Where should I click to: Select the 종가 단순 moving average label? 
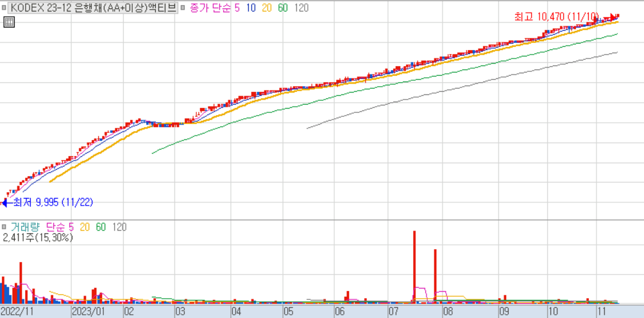click(x=210, y=8)
